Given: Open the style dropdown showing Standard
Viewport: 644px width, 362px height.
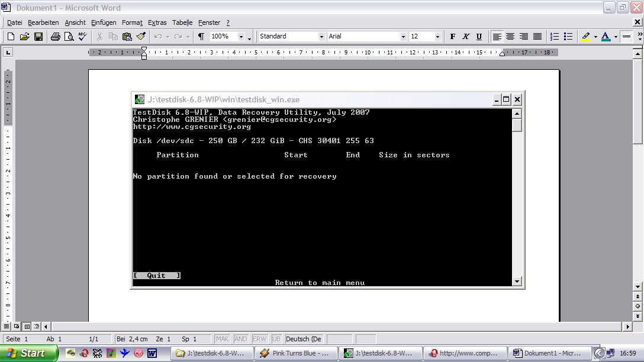Looking at the screenshot, I should pyautogui.click(x=321, y=37).
